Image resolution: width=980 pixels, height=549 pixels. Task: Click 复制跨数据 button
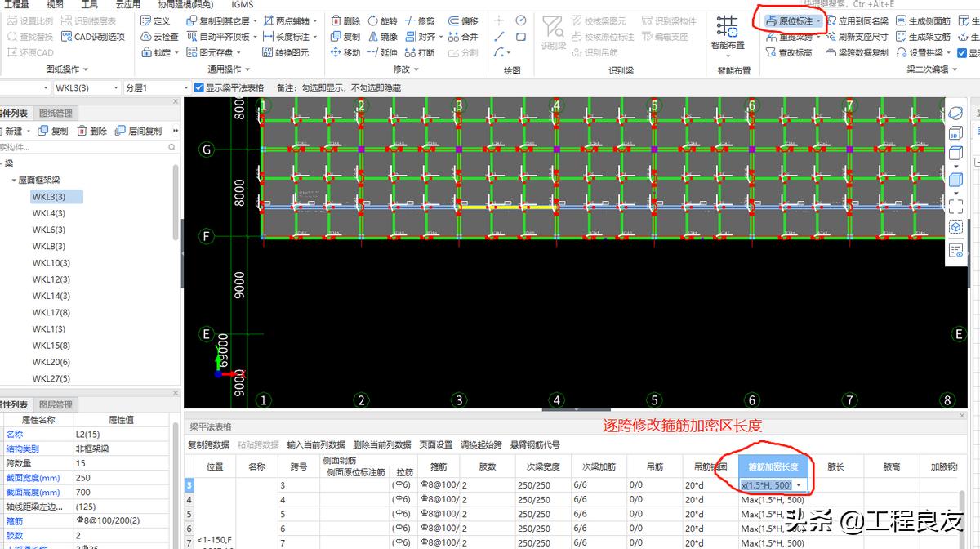point(208,445)
